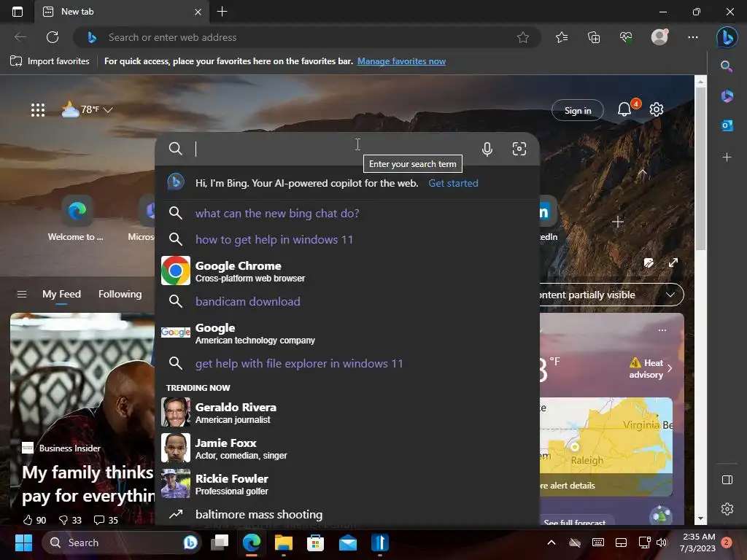
Task: Add a quick link plus tile
Action: point(617,222)
